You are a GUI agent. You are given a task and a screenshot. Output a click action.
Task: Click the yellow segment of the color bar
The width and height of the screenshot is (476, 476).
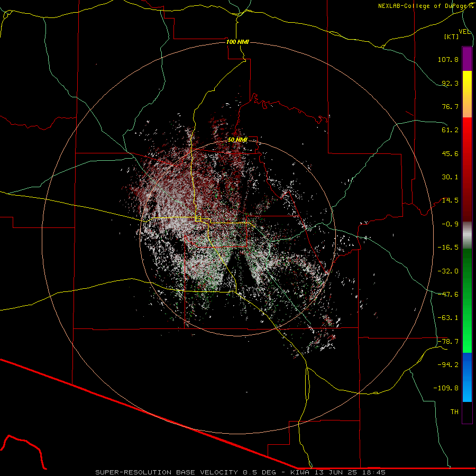pyautogui.click(x=467, y=94)
